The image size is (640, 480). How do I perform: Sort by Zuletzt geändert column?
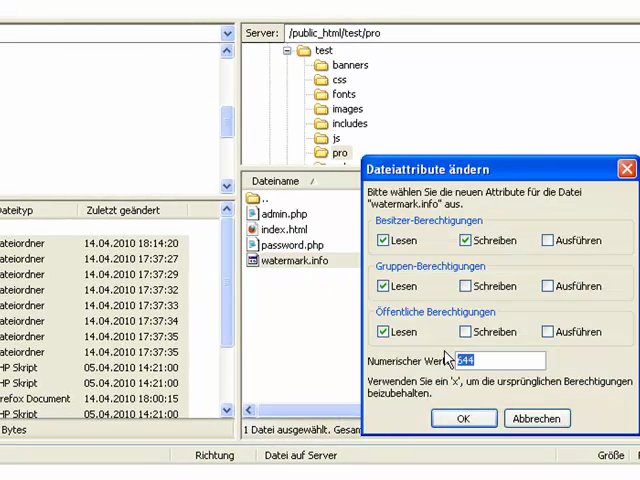(123, 210)
